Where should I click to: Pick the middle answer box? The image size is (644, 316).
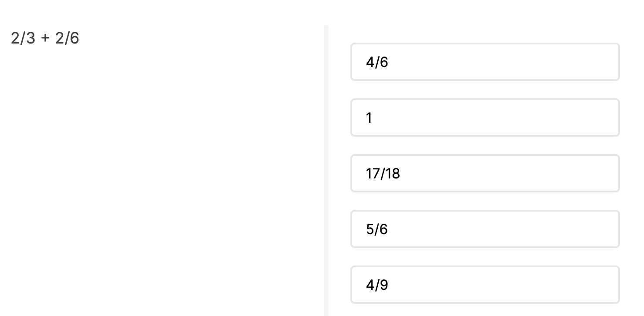click(x=485, y=173)
